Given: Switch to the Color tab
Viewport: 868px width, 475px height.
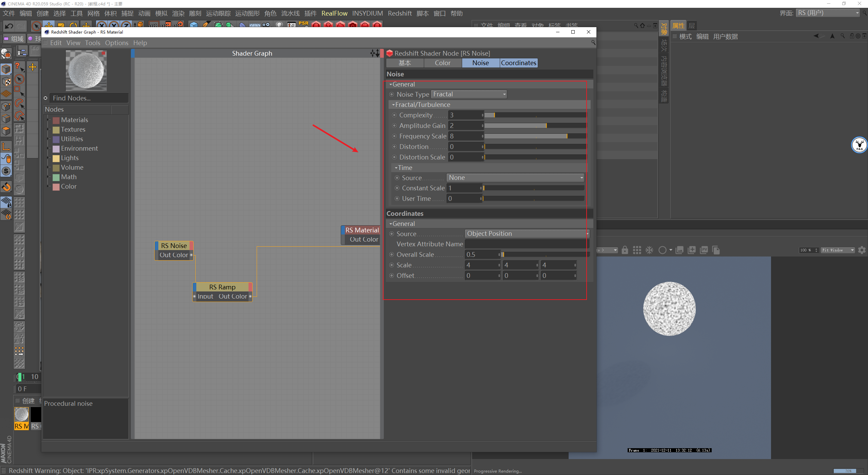Looking at the screenshot, I should [x=442, y=63].
